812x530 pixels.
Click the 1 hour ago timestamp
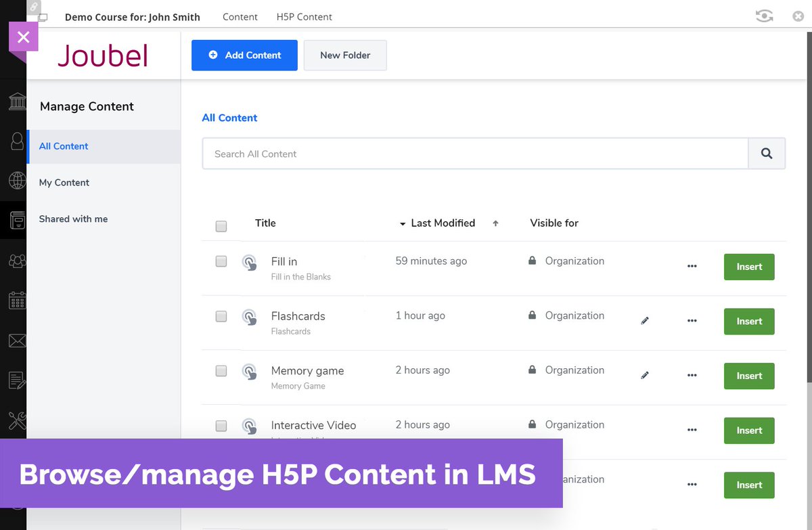420,316
